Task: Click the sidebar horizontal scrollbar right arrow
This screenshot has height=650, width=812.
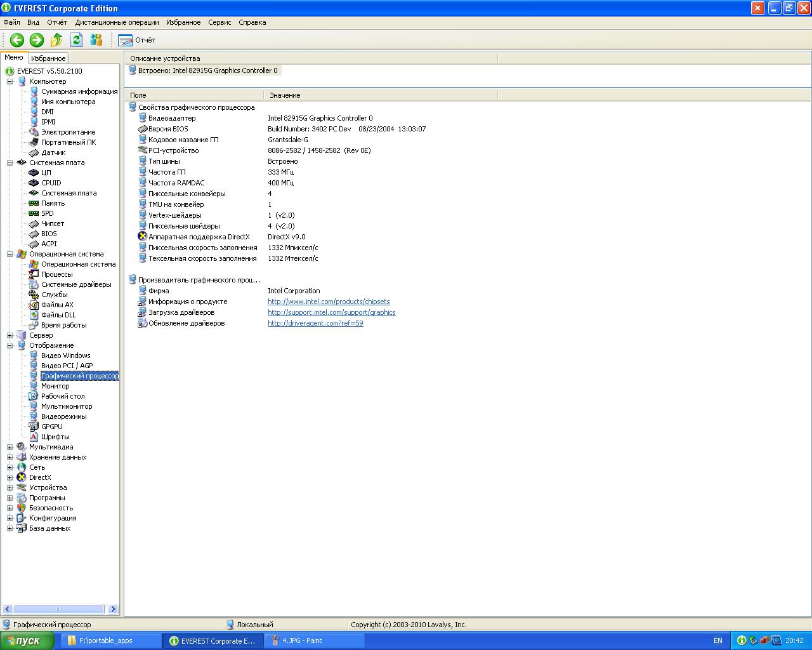Action: pos(113,609)
